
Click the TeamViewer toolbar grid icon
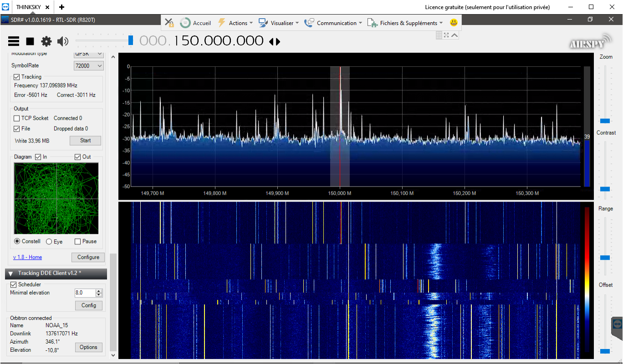point(439,35)
